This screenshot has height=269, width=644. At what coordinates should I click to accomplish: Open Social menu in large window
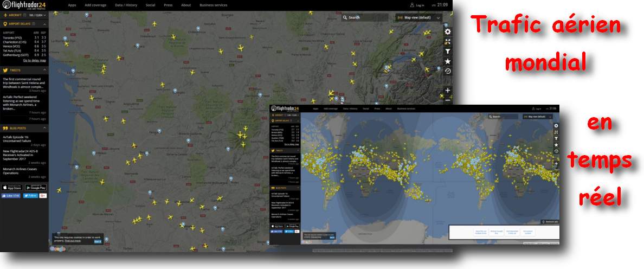[150, 5]
